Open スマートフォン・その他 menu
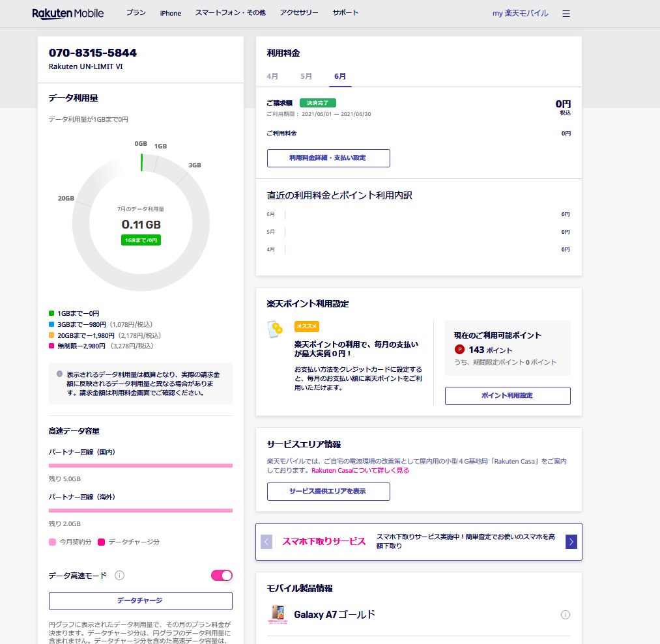This screenshot has height=644, width=660. [230, 12]
